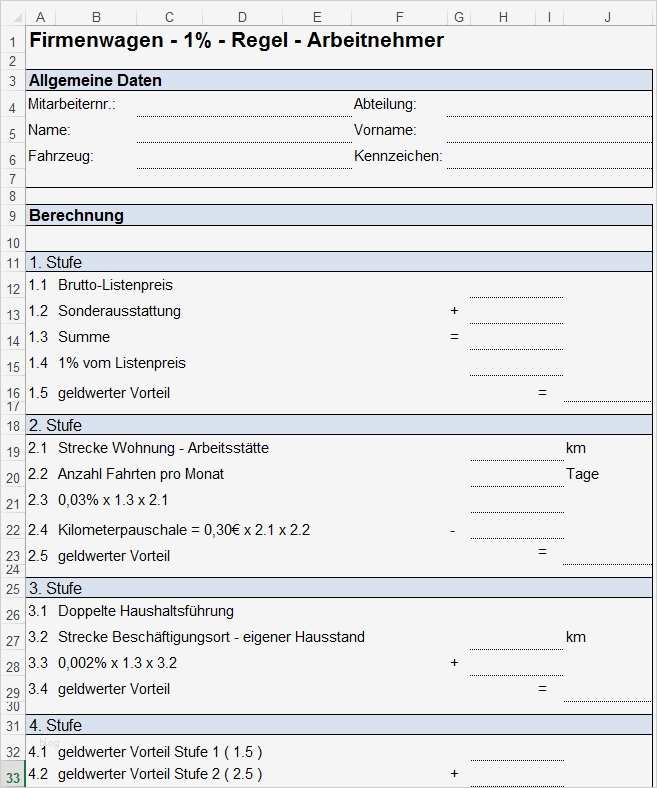Viewport: 657px width, 788px height.
Task: Select column B header
Action: pos(95,17)
